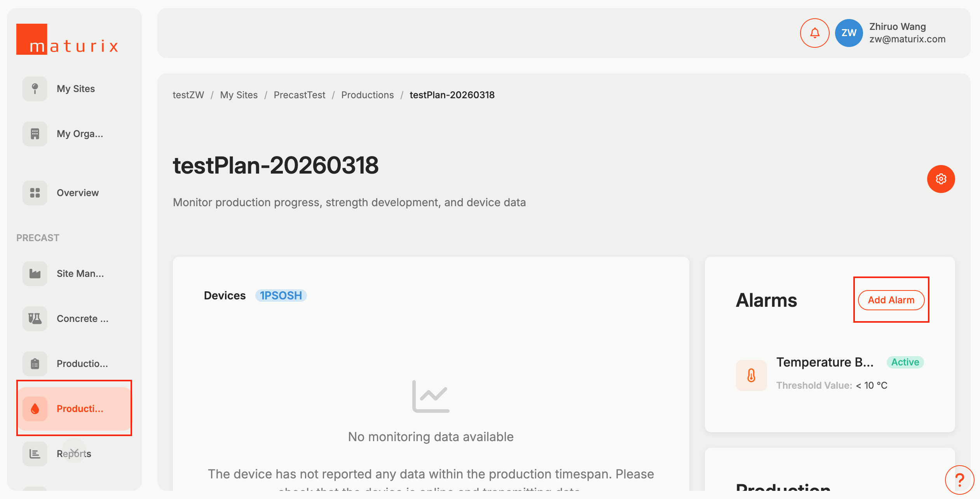Go to Productions breadcrumb link

(367, 95)
